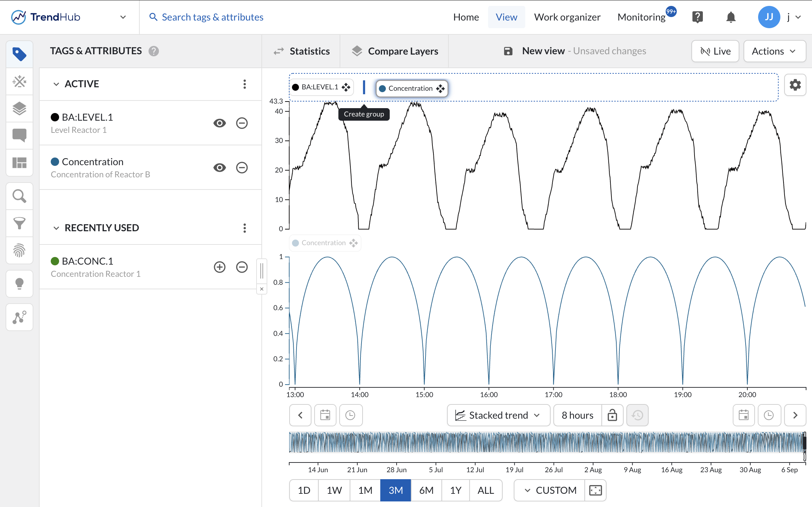This screenshot has height=507, width=812.
Task: Select the 6M time range
Action: [426, 490]
